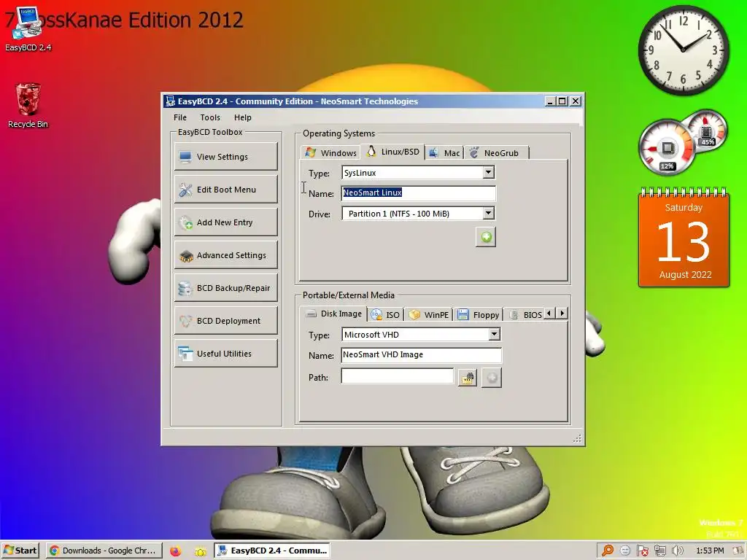Open BCD Deployment
The width and height of the screenshot is (747, 560).
coord(226,321)
